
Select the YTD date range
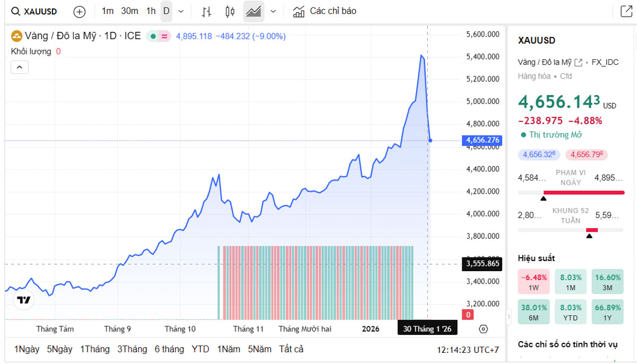tap(200, 349)
